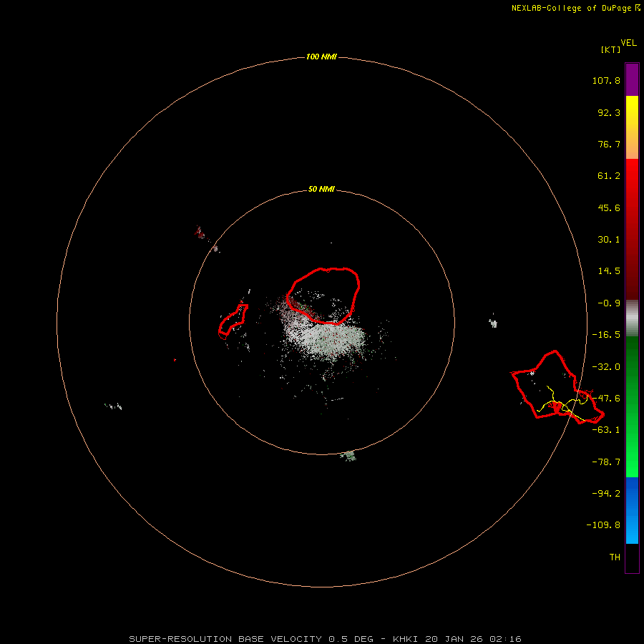Pick the light blue swatch near -109.8
644x644 pixels.
point(632,530)
